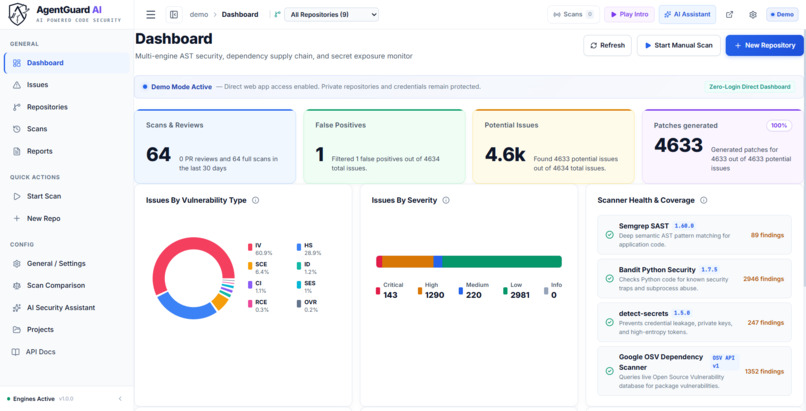Open Scan Comparison page

click(x=67, y=285)
